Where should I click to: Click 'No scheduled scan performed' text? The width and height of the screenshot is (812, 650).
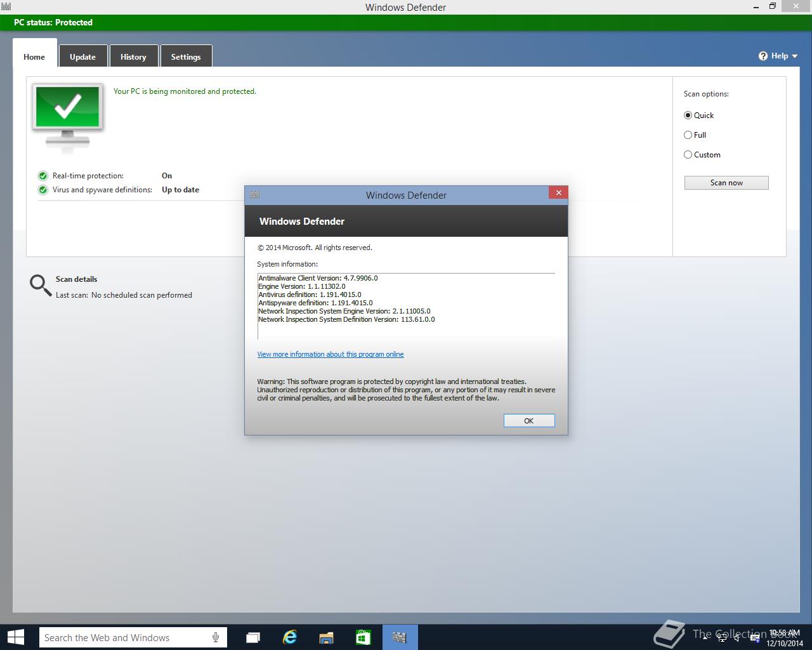141,295
